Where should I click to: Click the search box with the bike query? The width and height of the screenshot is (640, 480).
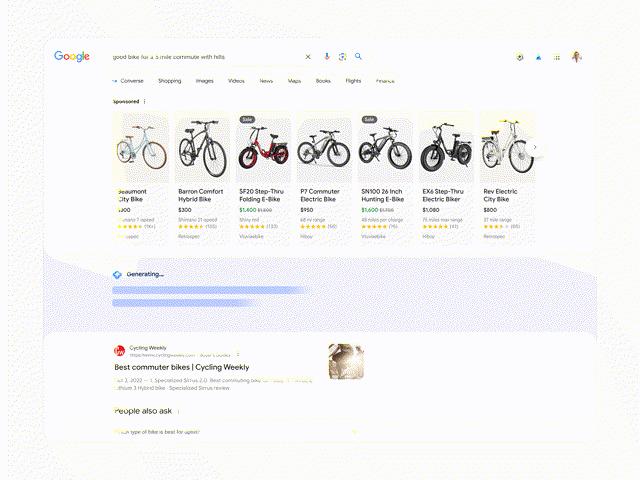(206, 57)
